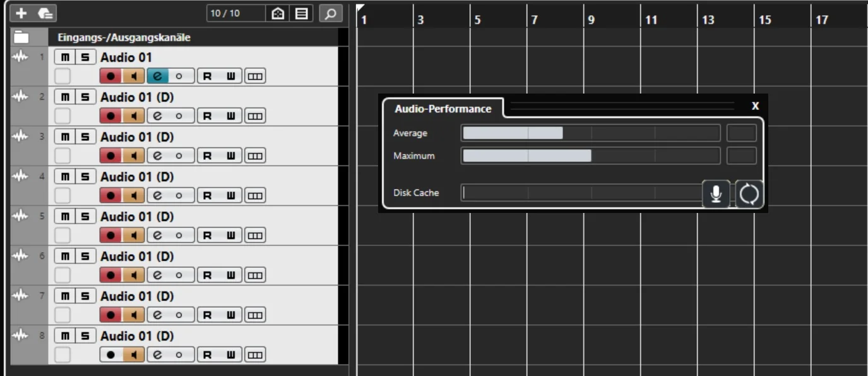Image resolution: width=868 pixels, height=376 pixels.
Task: Open channel settings 'e' on track 8
Action: [158, 355]
